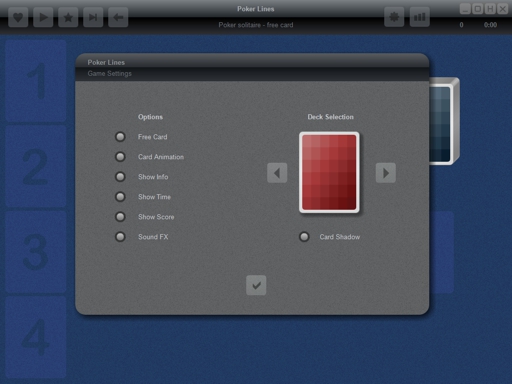Viewport: 512px width, 384px height.
Task: Toggle the Show Info option
Action: point(120,177)
